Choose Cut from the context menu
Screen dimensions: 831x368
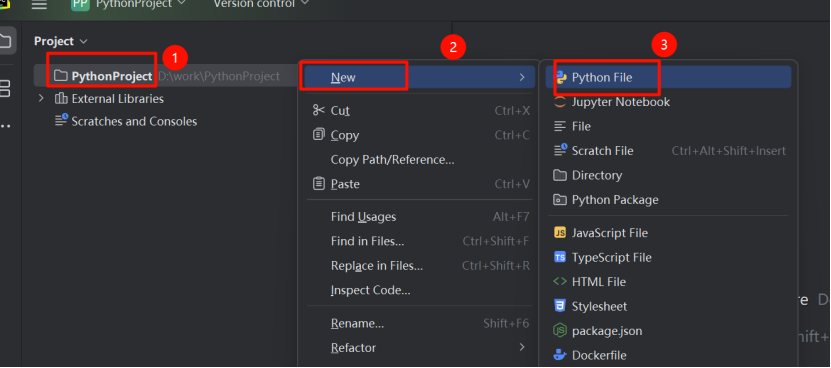[x=420, y=111]
